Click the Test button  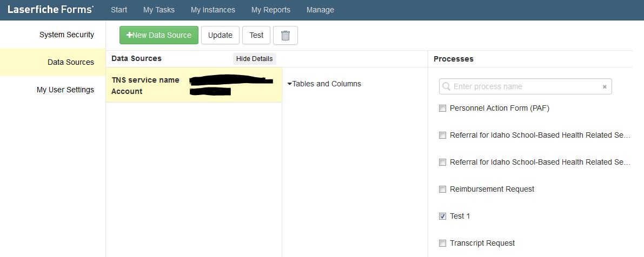pyautogui.click(x=256, y=35)
